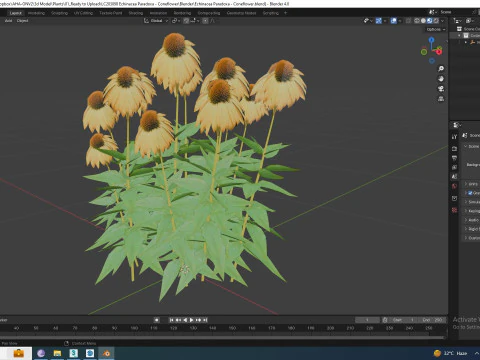Select solid viewport shading
The height and width of the screenshot is (360, 480).
423,21
